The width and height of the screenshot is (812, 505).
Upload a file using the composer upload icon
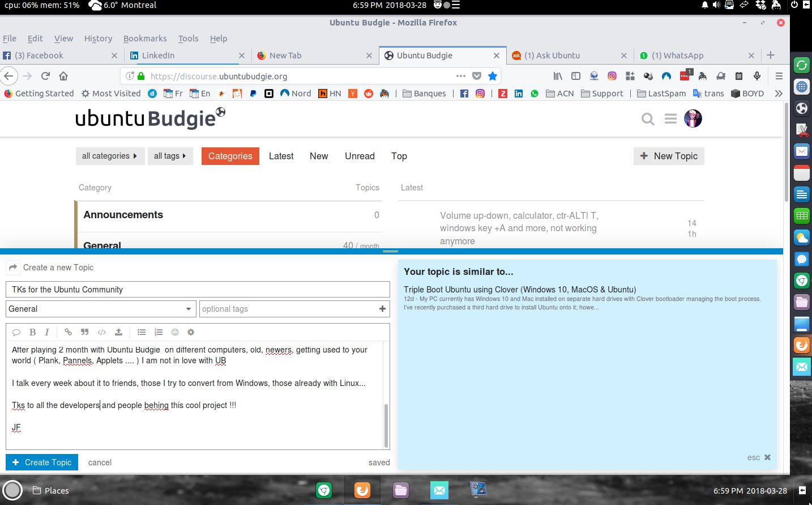pos(118,332)
